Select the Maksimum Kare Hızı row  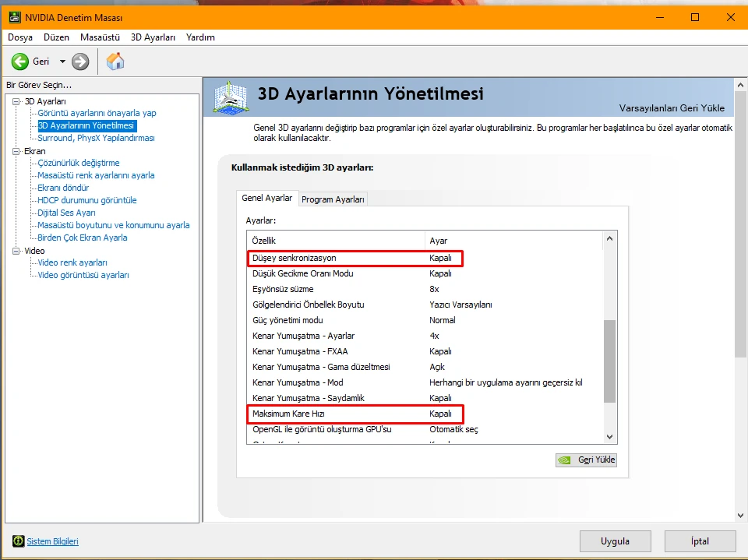(425, 414)
